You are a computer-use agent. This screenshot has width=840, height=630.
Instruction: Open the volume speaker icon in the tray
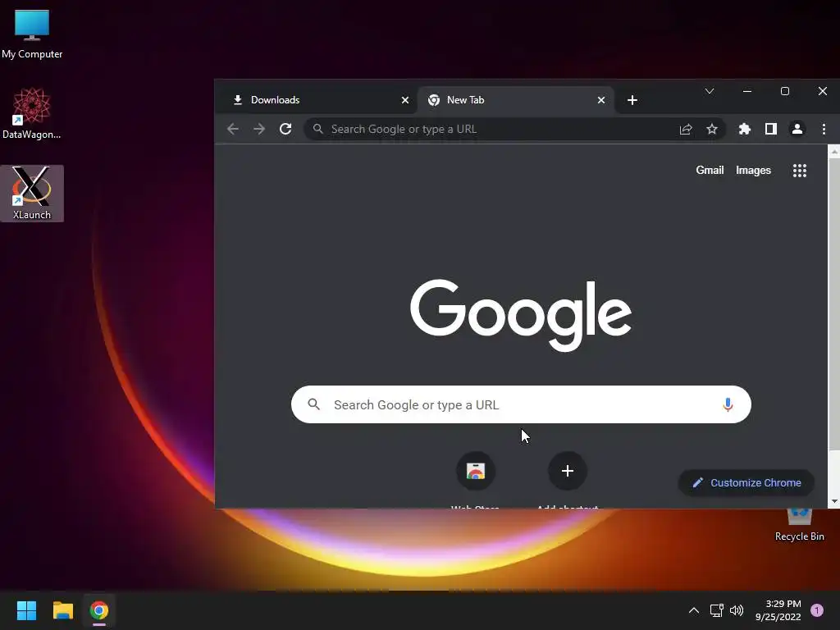(x=737, y=610)
